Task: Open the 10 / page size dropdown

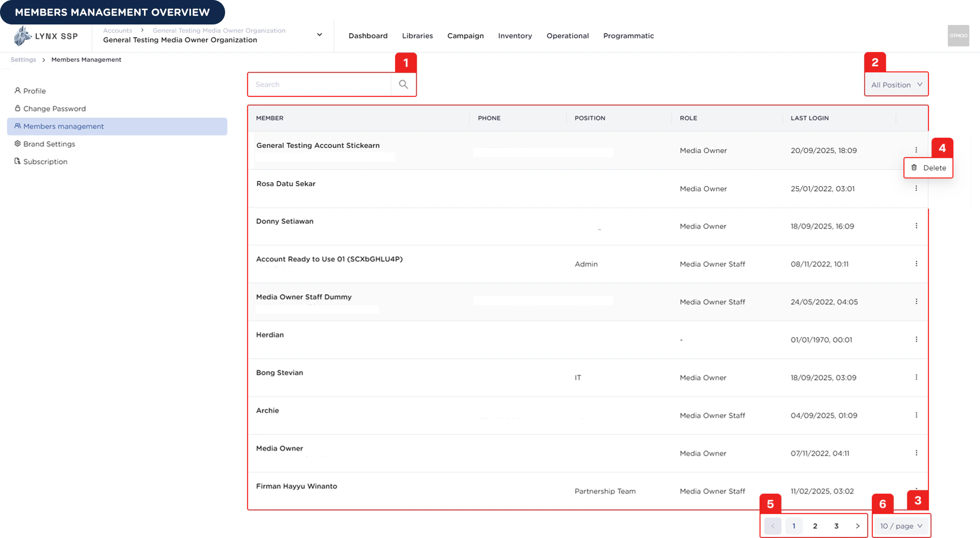Action: (x=901, y=526)
